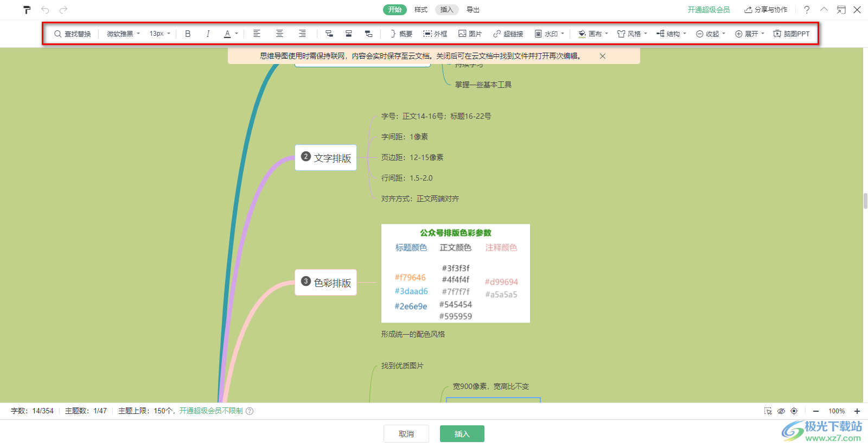The height and width of the screenshot is (447, 868).
Task: Click the locate center target icon
Action: point(794,411)
